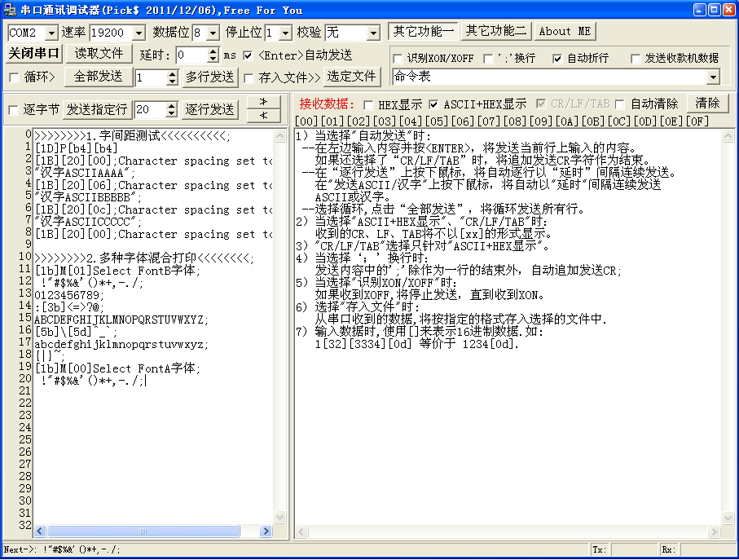
Task: Click the left editor scroll right arrow
Action: click(266, 531)
